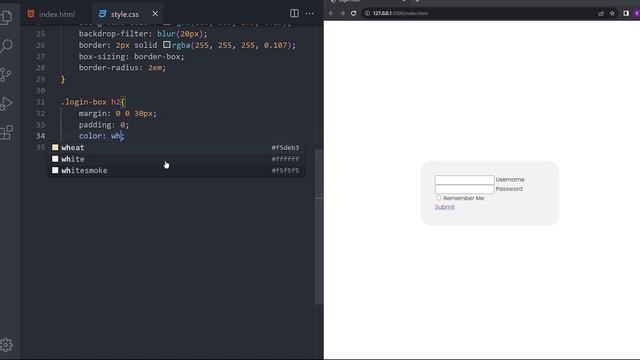
Task: Choose wheat from the autocomplete list
Action: pos(177,147)
